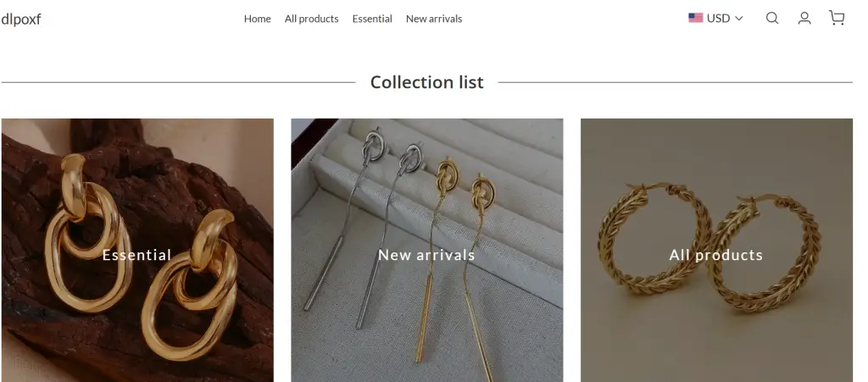The width and height of the screenshot is (868, 382).
Task: Open the All products collection label
Action: [716, 255]
